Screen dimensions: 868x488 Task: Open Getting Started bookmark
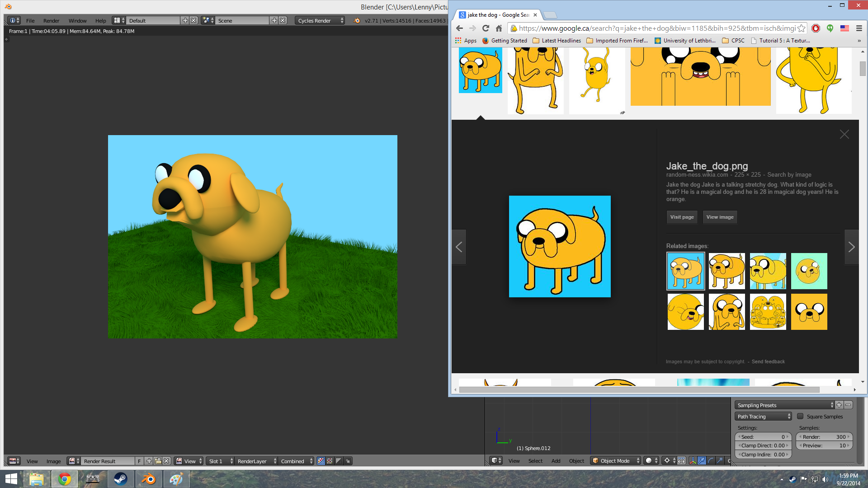[x=505, y=40]
